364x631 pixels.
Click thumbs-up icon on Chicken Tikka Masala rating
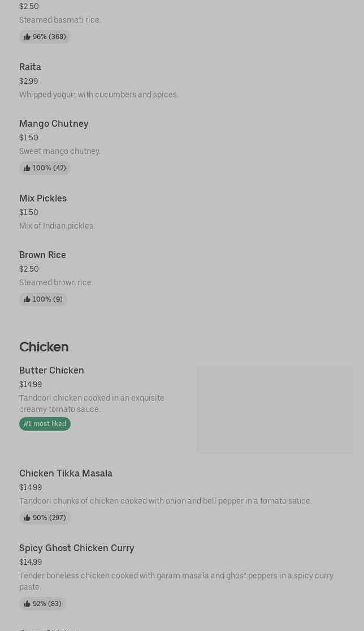point(27,518)
